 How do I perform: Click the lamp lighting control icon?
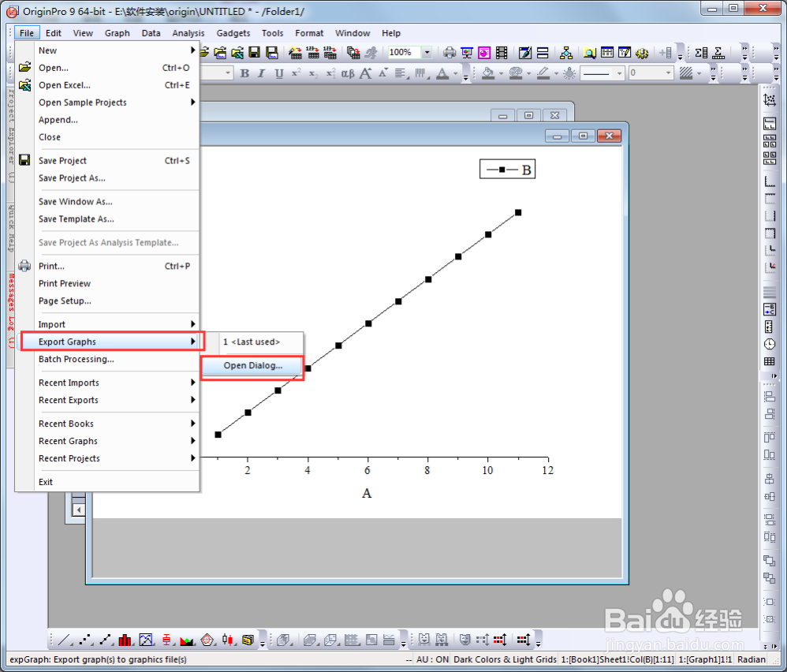[x=569, y=73]
